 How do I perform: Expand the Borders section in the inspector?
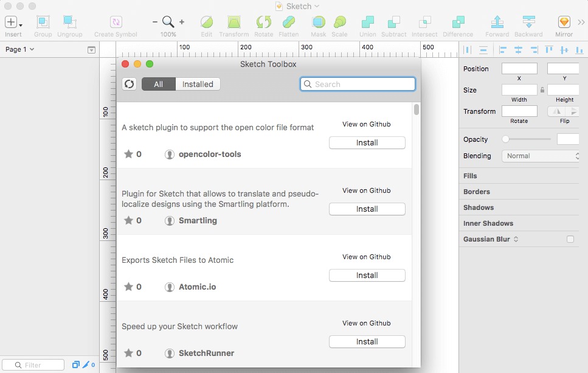click(477, 192)
